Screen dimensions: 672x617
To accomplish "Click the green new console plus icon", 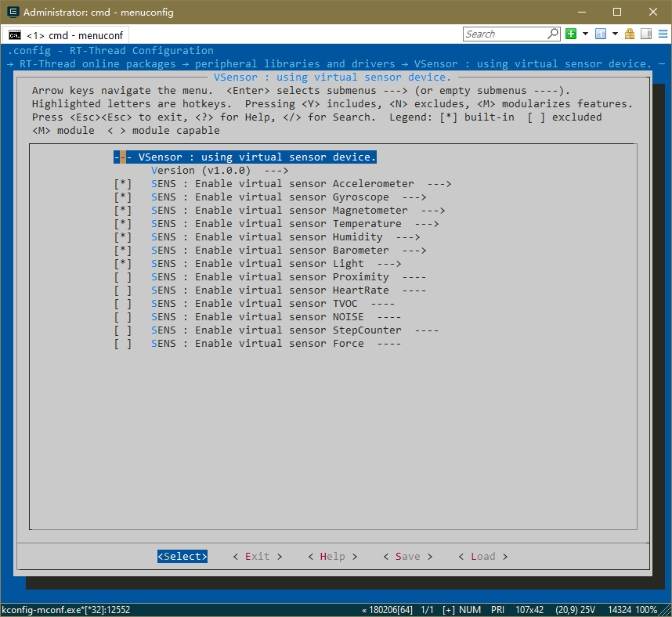I will click(571, 34).
